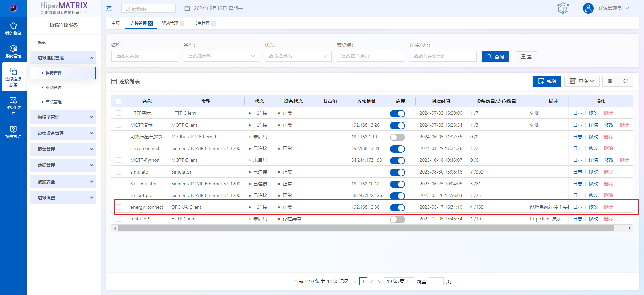Open the 类型 select dropdown
Screen dimensions: 644x295
point(221,56)
